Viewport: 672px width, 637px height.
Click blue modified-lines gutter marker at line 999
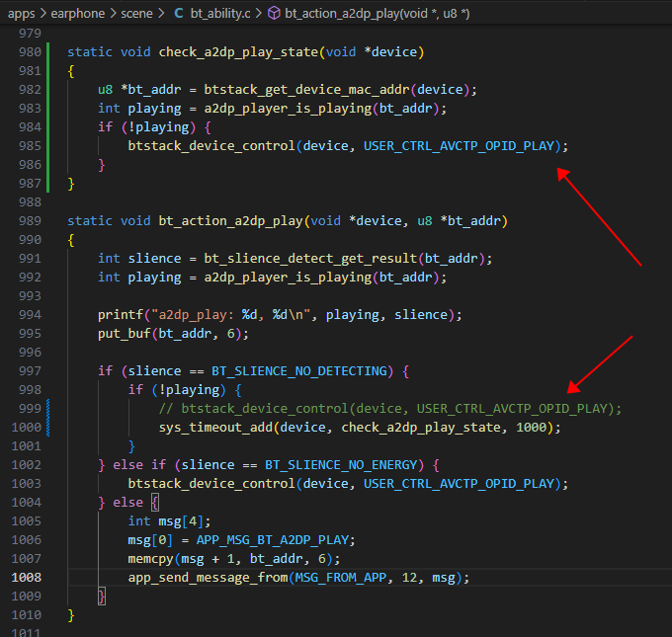point(48,418)
